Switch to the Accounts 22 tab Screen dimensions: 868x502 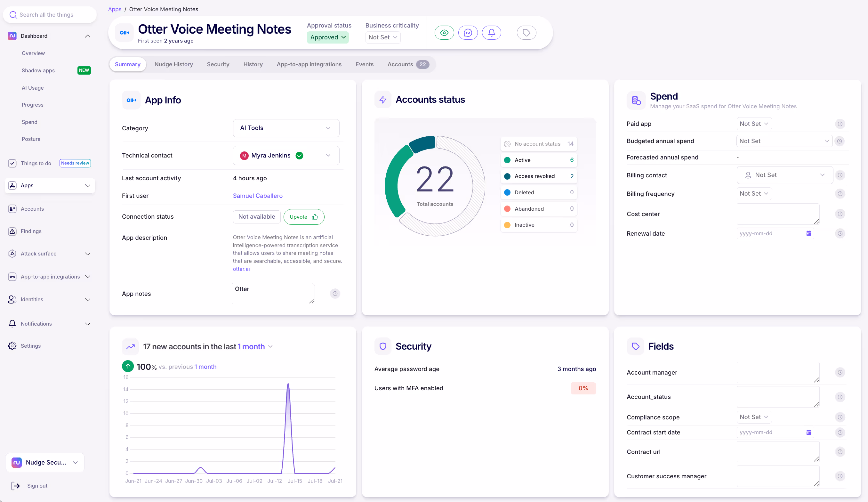tap(408, 64)
